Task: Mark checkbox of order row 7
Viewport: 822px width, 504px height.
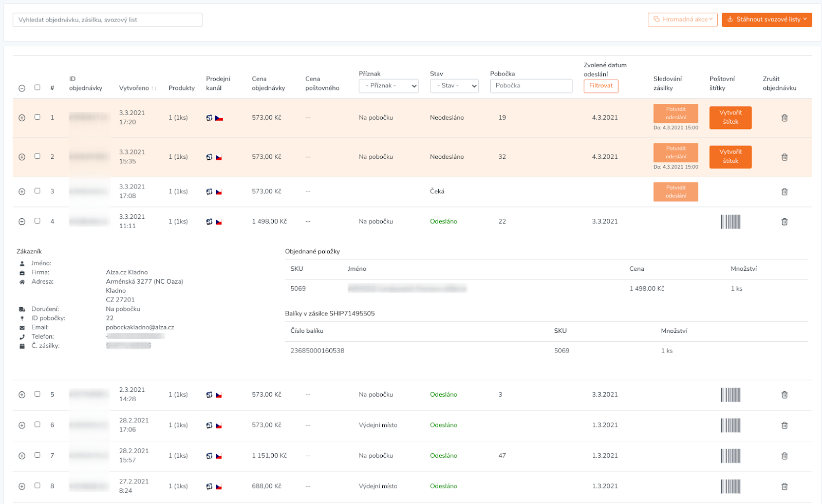Action: pos(38,455)
